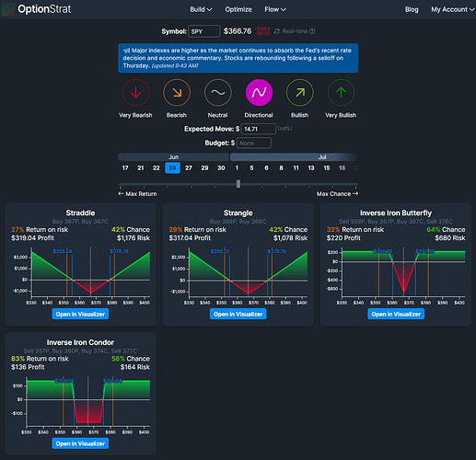Open the Flow dropdown menu
This screenshot has width=476, height=460.
tap(275, 9)
